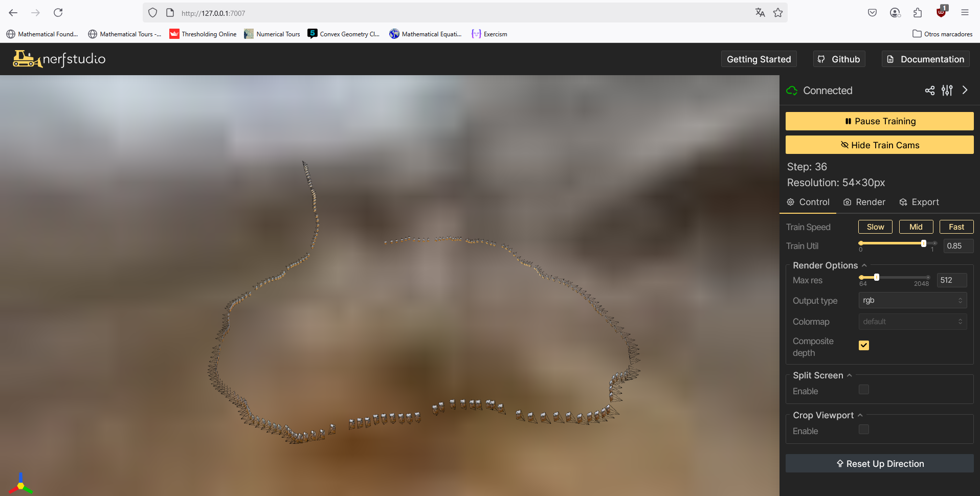Set train speed to Fast

point(956,227)
